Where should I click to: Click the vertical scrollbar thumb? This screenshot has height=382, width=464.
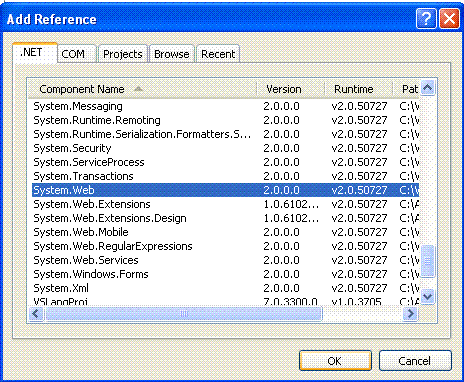(x=428, y=261)
